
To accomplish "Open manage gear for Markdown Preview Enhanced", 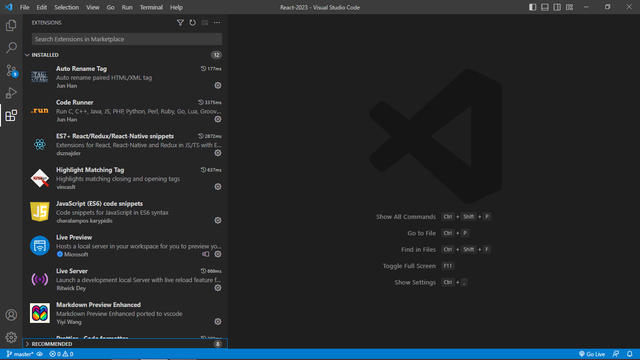I will (218, 322).
